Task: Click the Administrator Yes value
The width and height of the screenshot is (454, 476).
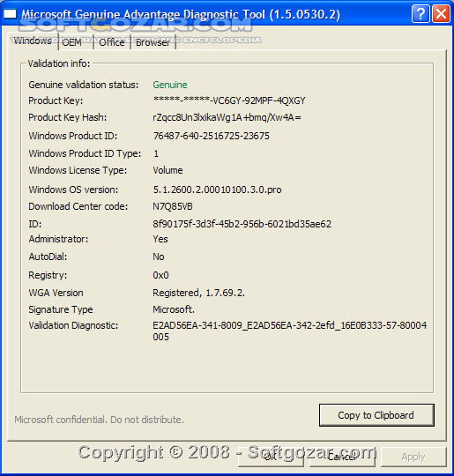Action: tap(160, 239)
